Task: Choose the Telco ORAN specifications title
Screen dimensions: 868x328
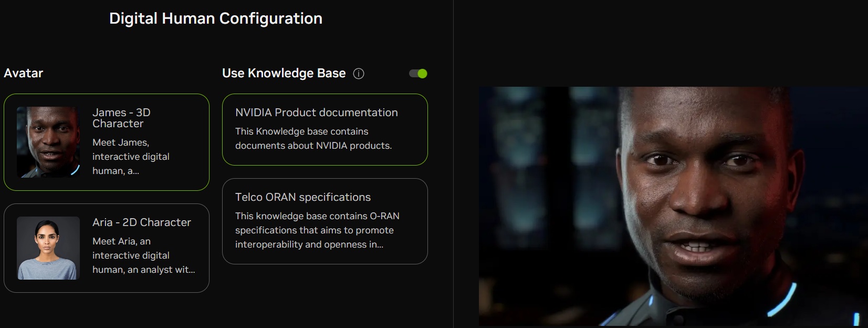Action: [x=302, y=197]
